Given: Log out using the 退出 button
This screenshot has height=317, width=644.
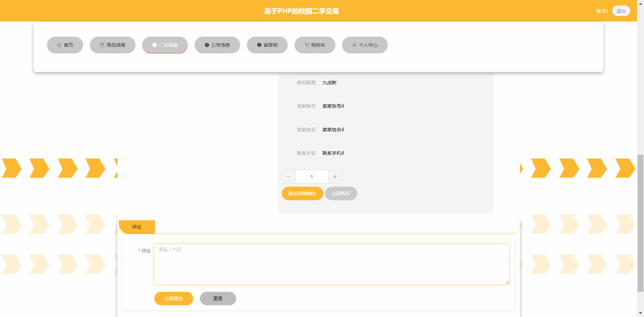Looking at the screenshot, I should click(x=621, y=11).
